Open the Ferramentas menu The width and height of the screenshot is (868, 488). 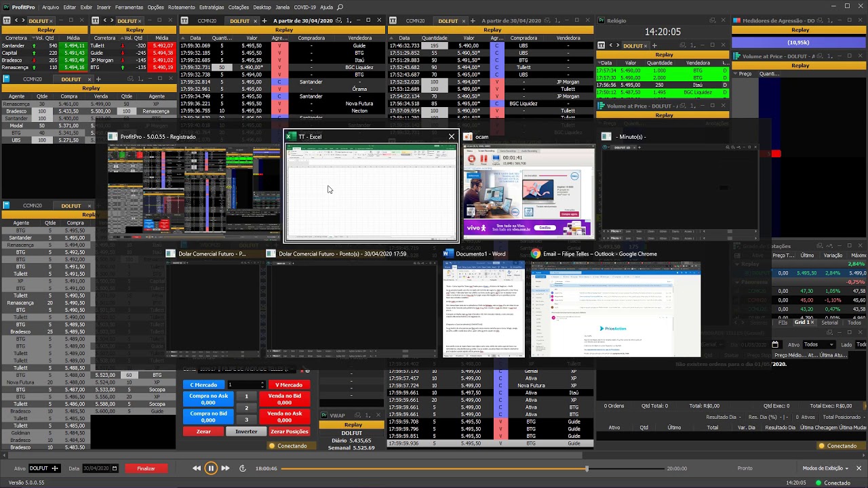(129, 7)
